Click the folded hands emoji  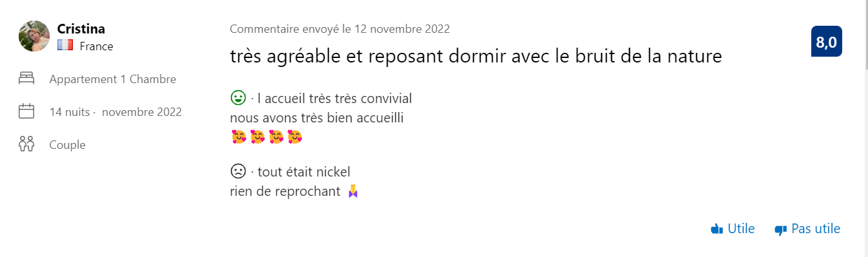353,191
